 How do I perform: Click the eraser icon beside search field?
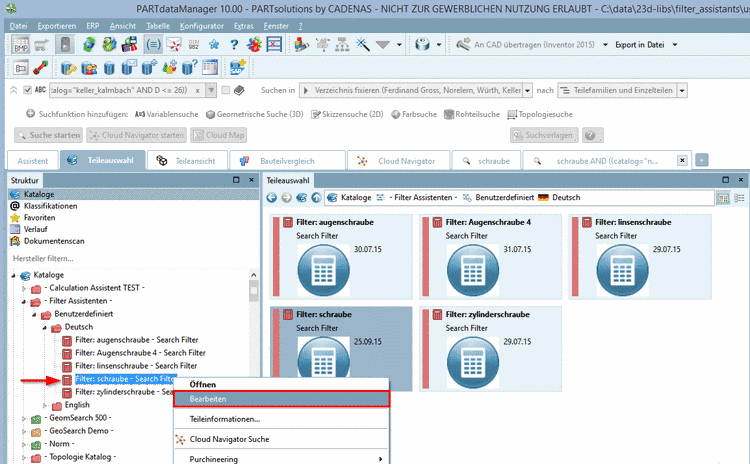click(x=240, y=90)
